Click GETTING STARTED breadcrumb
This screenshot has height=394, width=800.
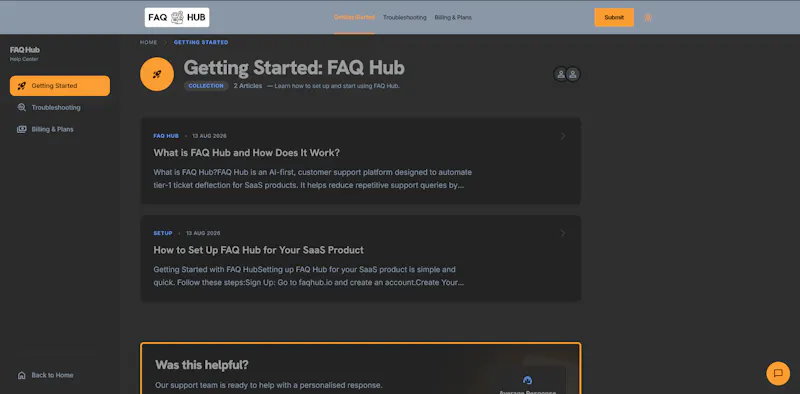pyautogui.click(x=201, y=42)
